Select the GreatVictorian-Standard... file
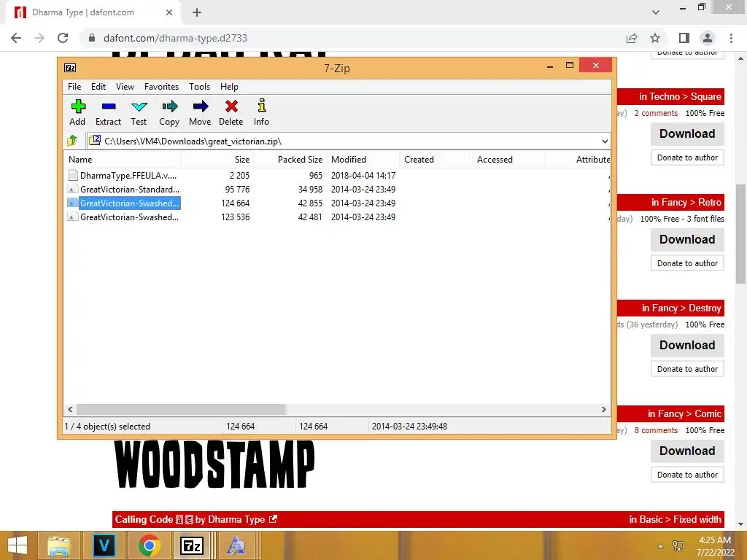This screenshot has height=560, width=747. coord(123,189)
